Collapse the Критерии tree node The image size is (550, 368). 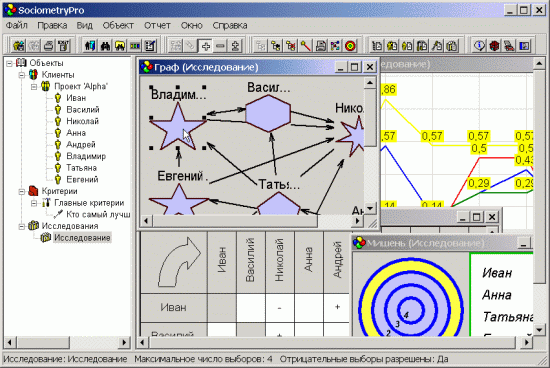pyautogui.click(x=22, y=192)
